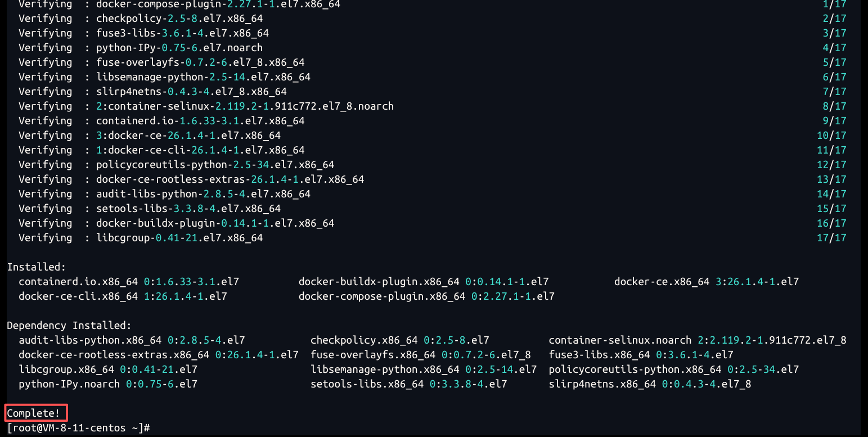Image resolution: width=868 pixels, height=437 pixels.
Task: Click dependency policycoreutils-python.x86_64 0:2.5-34.el7
Action: click(674, 369)
